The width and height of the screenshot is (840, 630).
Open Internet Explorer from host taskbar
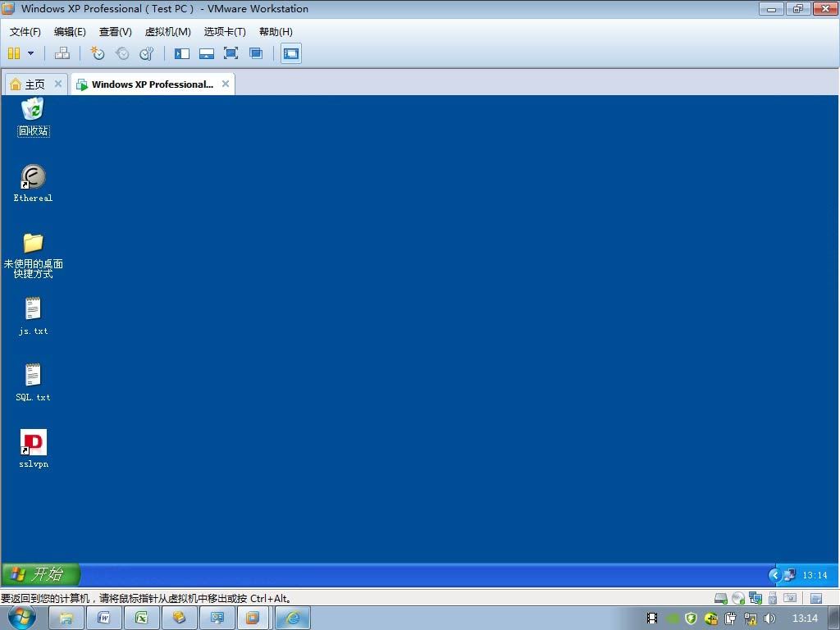pos(293,619)
